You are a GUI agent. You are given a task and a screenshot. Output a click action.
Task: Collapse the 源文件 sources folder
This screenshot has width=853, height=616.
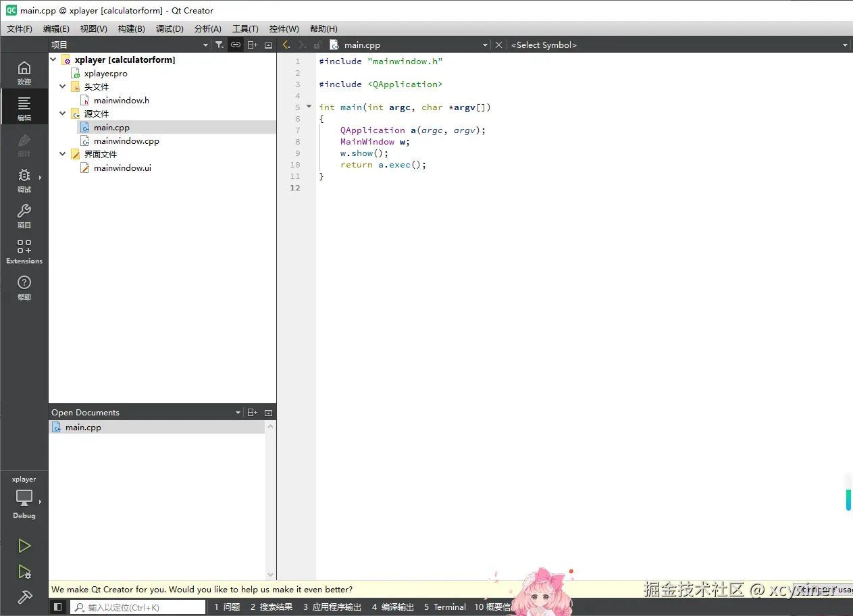63,113
